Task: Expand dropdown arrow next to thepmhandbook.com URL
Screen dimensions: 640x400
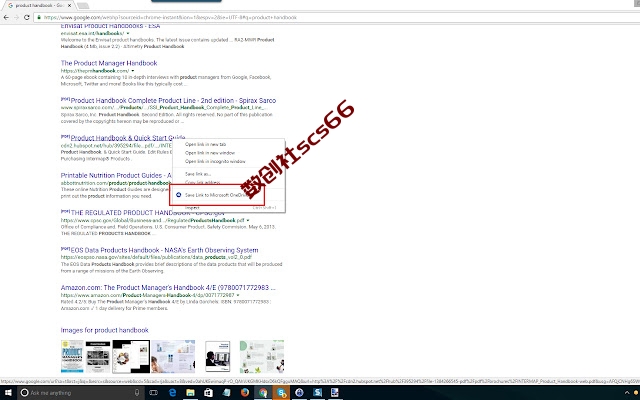Action: pos(133,71)
